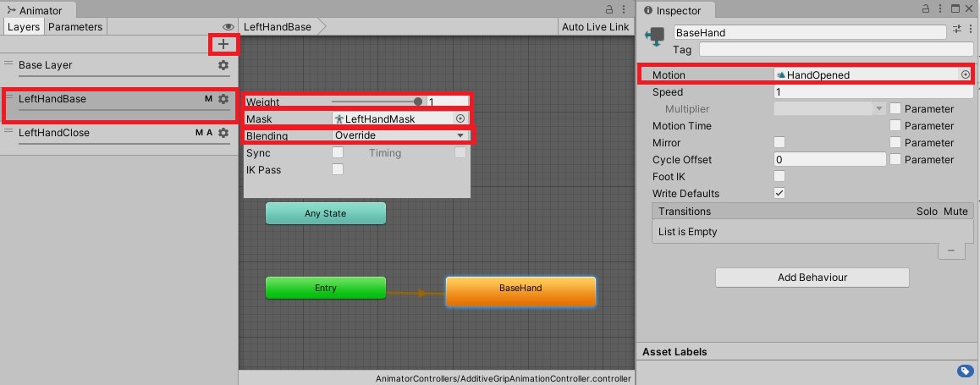The width and height of the screenshot is (980, 385).
Task: Remove transition with the minus button
Action: point(951,250)
